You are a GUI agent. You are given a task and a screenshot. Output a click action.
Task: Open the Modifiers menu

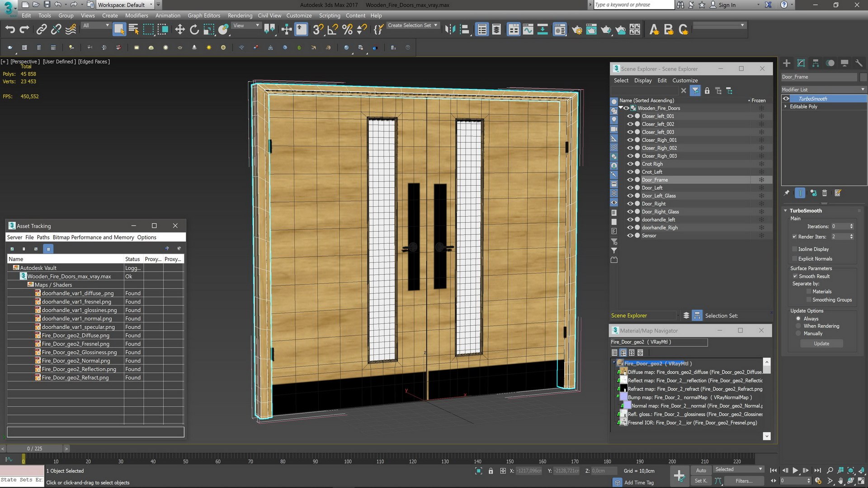[x=137, y=15]
